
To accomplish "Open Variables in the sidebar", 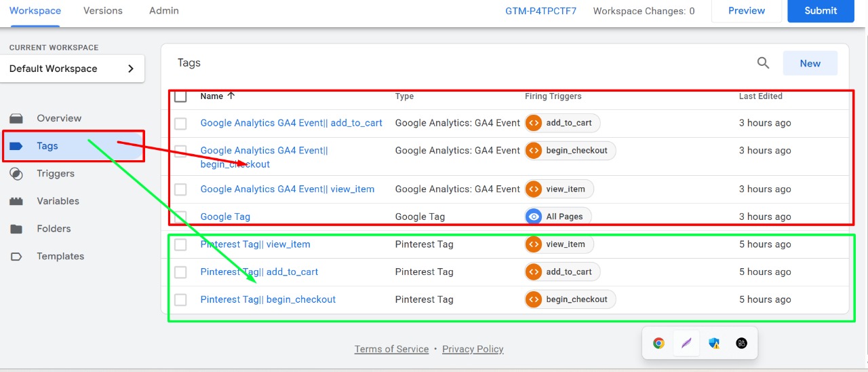I will (58, 202).
